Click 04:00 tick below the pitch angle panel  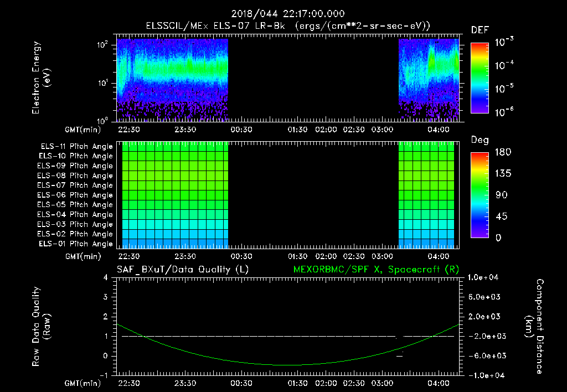(438, 256)
